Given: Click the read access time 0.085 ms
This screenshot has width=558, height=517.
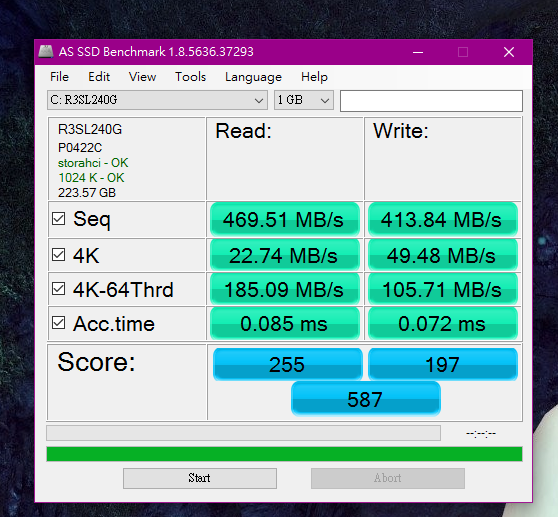Looking at the screenshot, I should (x=285, y=323).
